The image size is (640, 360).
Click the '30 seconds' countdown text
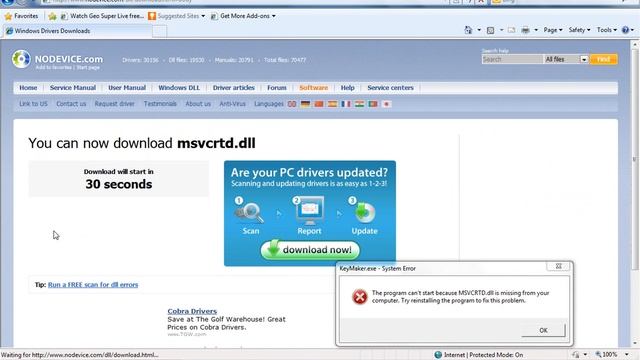tap(119, 184)
